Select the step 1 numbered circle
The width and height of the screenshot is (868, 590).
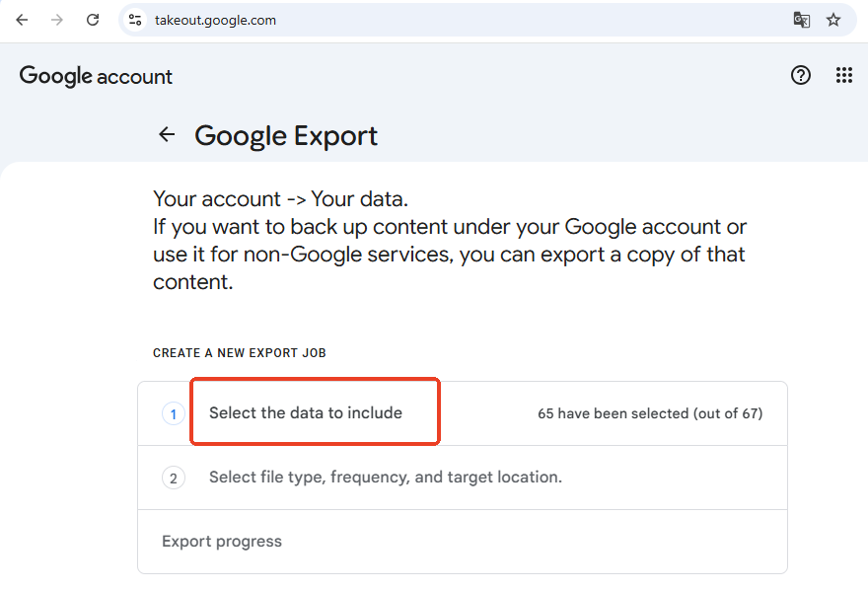point(174,413)
